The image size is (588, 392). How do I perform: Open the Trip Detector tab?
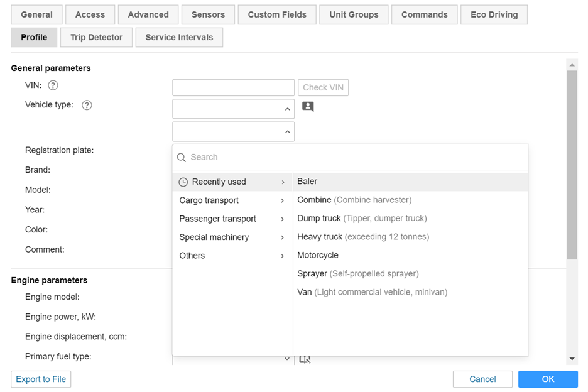coord(96,37)
